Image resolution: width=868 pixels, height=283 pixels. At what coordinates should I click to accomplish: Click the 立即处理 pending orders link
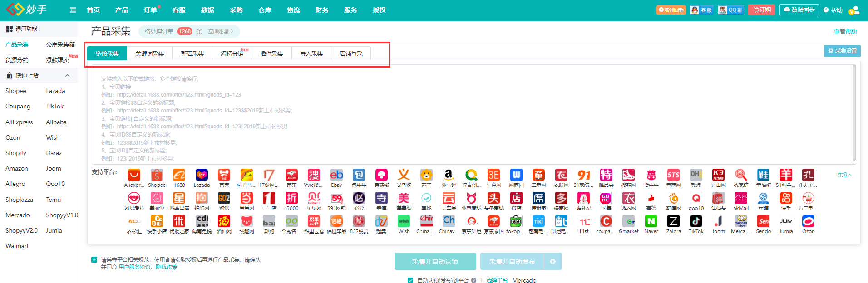pos(221,31)
